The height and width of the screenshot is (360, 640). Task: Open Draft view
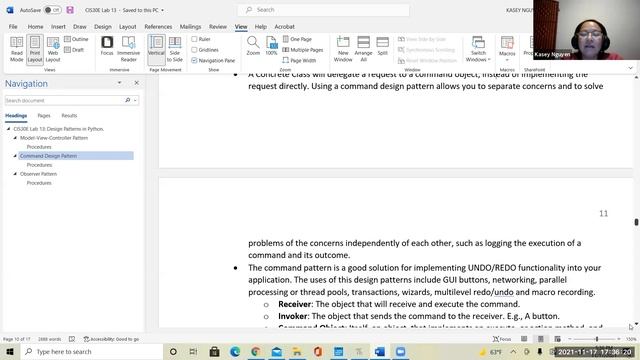coord(74,50)
